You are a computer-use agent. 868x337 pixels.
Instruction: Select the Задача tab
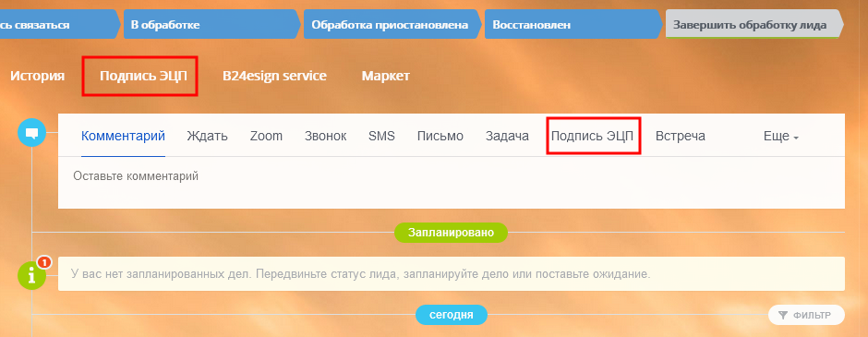(x=507, y=136)
